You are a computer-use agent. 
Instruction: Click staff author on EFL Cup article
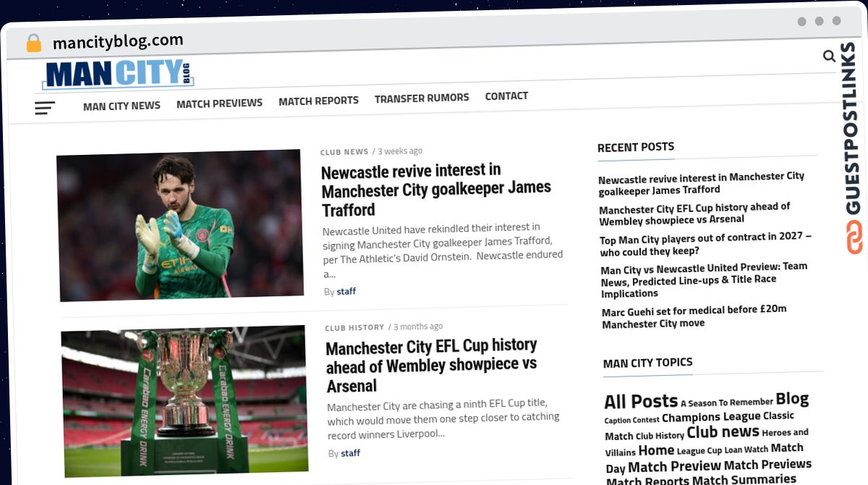tap(351, 453)
